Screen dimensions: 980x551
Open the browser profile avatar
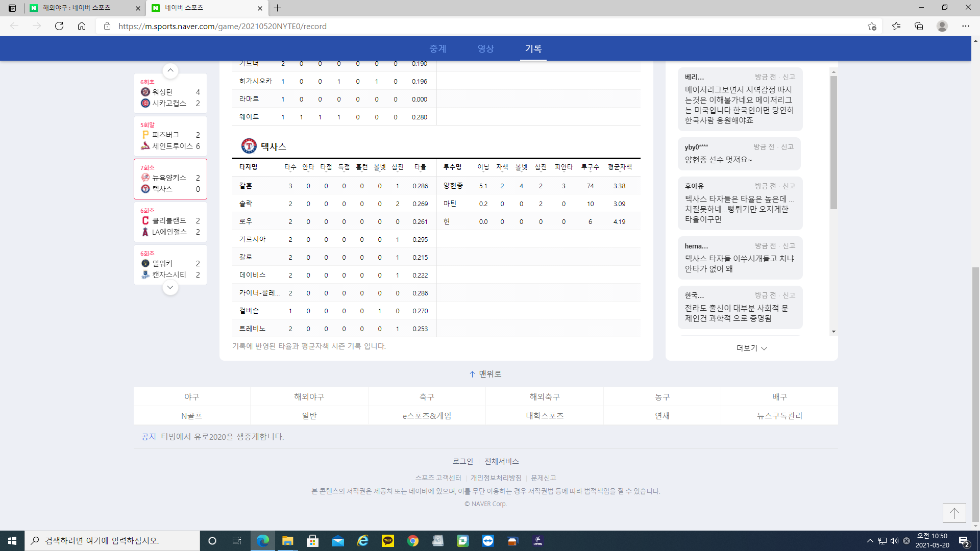coord(942,26)
